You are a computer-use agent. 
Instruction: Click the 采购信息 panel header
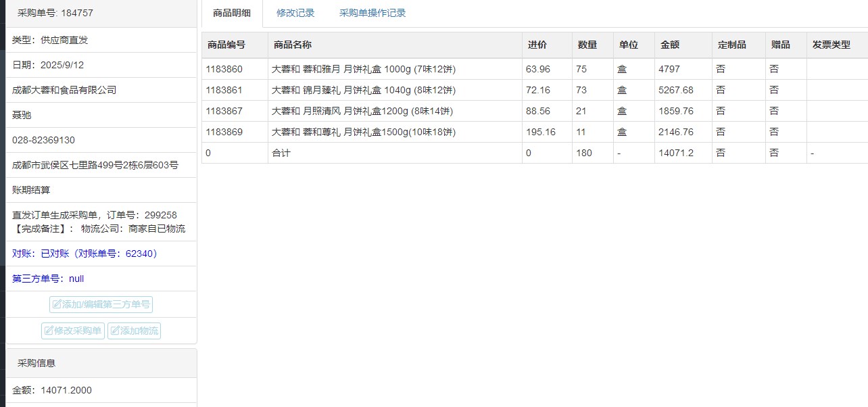[x=37, y=363]
